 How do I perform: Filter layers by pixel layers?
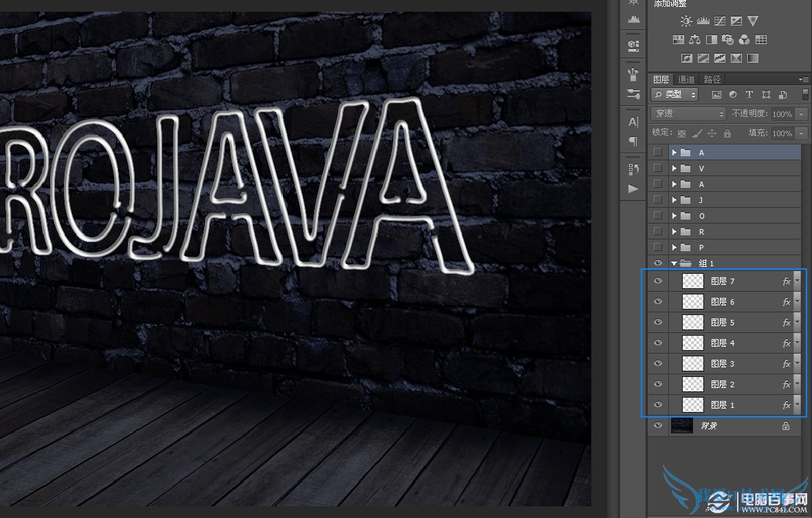coord(716,94)
